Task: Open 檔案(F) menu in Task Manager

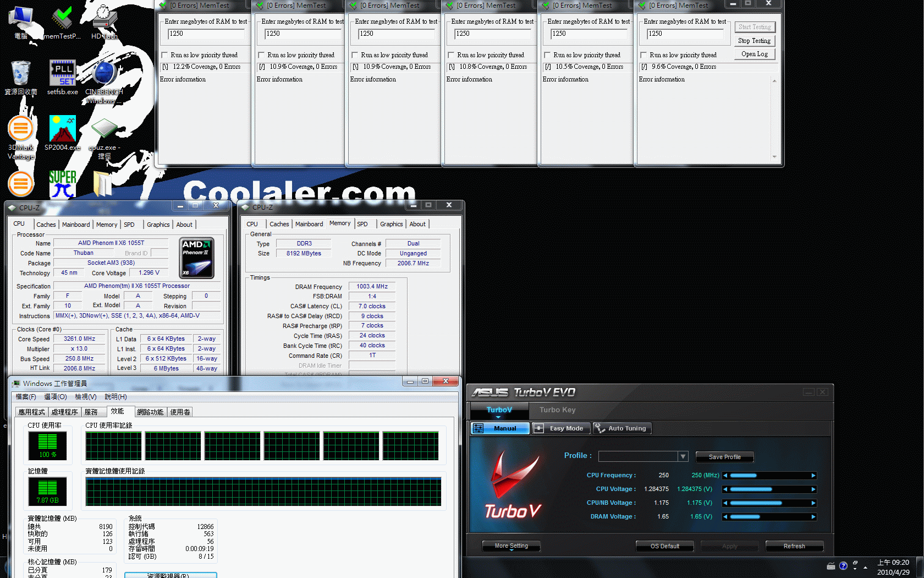Action: click(26, 397)
